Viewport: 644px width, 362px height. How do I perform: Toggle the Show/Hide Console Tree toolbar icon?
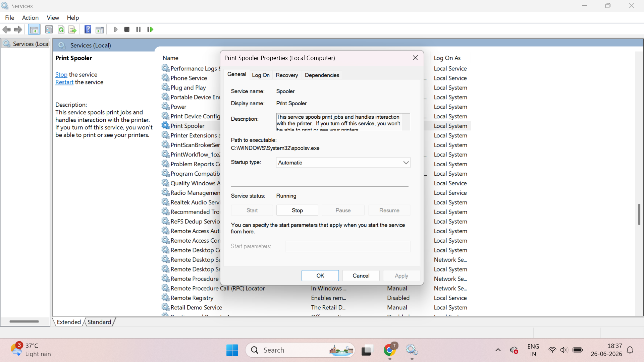[x=34, y=29]
